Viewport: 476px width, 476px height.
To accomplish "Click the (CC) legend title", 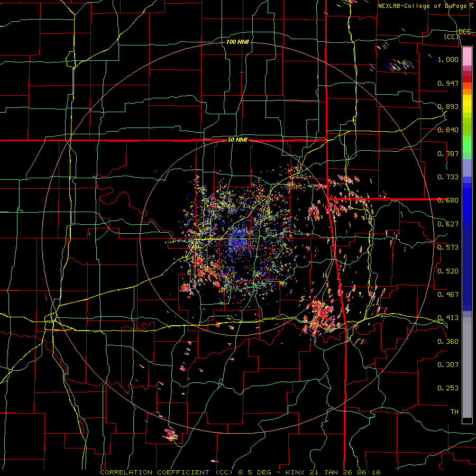I will coord(452,37).
